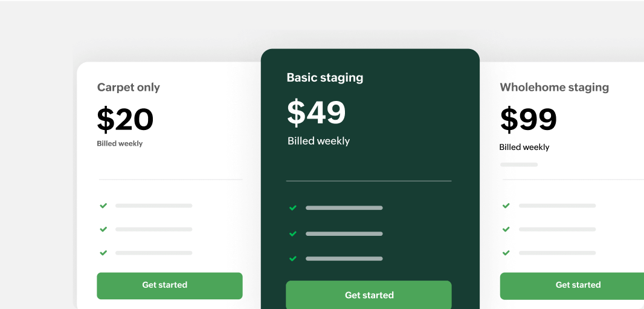
Task: Select the $99 price text
Action: (528, 120)
